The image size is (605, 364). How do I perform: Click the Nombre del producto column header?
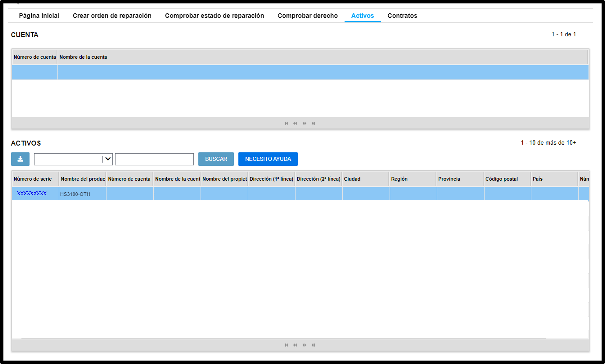[83, 179]
